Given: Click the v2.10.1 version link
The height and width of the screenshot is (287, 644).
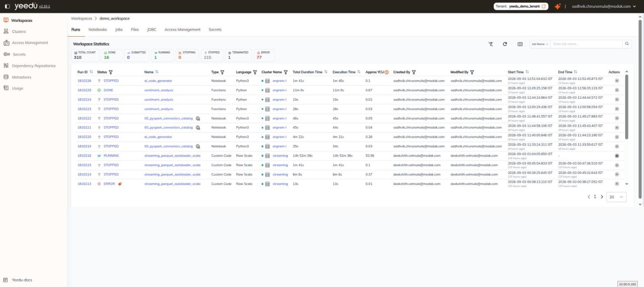Looking at the screenshot, I should [44, 6].
